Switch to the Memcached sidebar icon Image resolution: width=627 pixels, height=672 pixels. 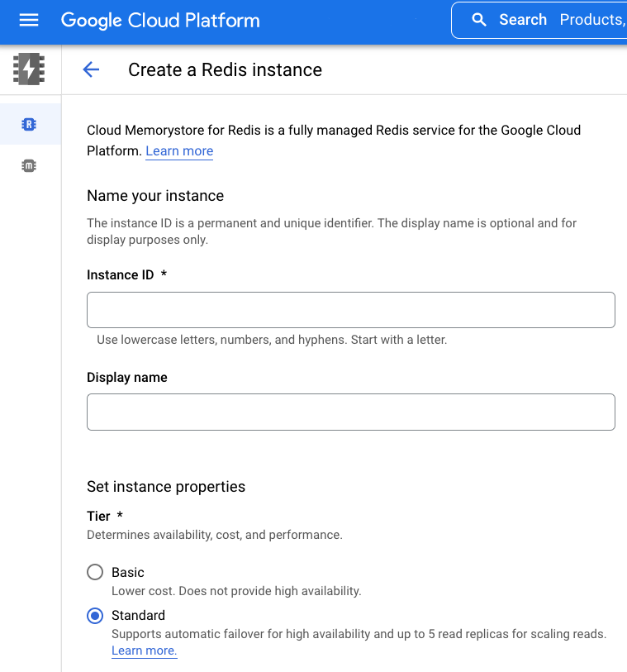[30, 166]
